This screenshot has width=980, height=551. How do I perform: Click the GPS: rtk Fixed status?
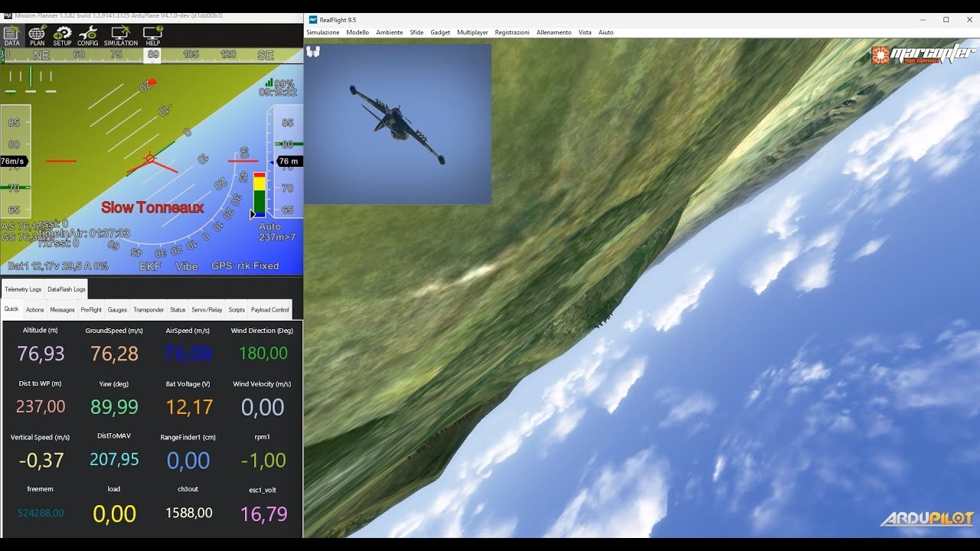click(245, 266)
